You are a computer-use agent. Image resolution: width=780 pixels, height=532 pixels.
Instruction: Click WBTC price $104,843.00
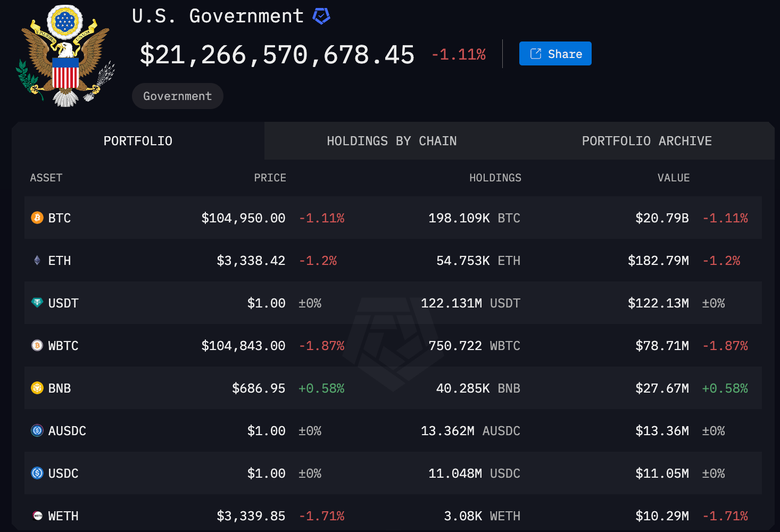coord(243,346)
